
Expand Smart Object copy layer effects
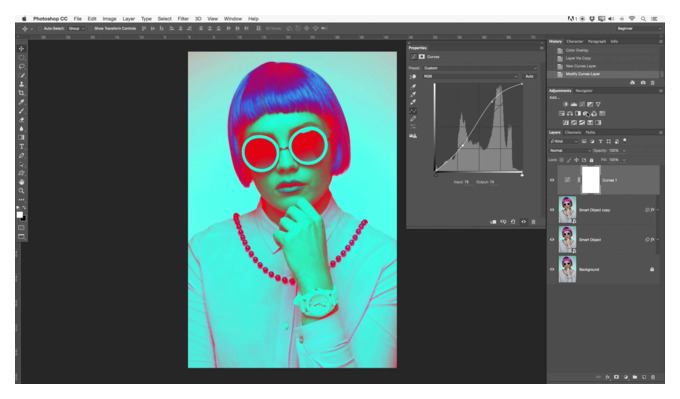[x=658, y=210]
